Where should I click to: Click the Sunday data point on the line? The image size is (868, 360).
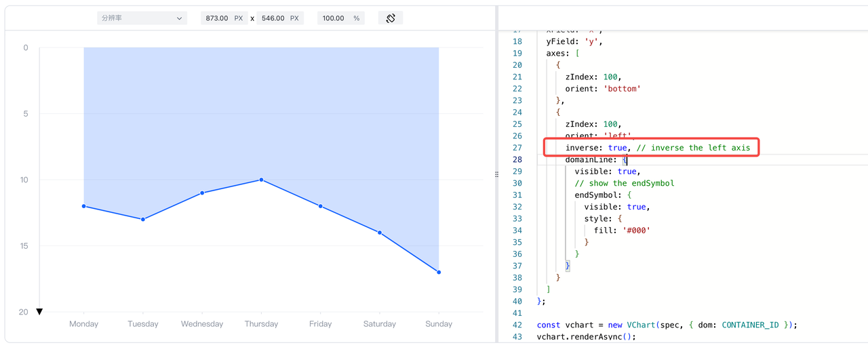pyautogui.click(x=439, y=272)
